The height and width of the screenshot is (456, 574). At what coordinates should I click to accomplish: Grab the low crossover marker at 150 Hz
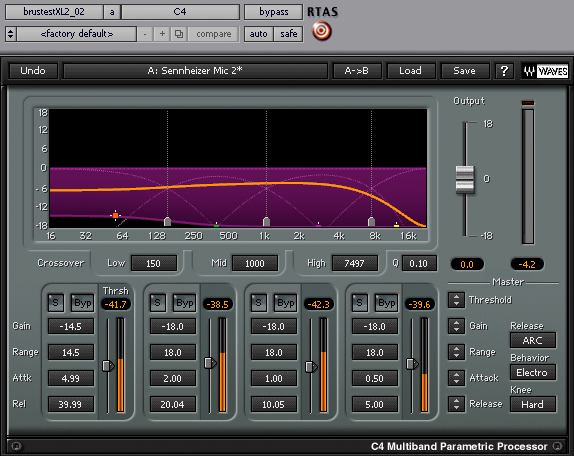(167, 221)
